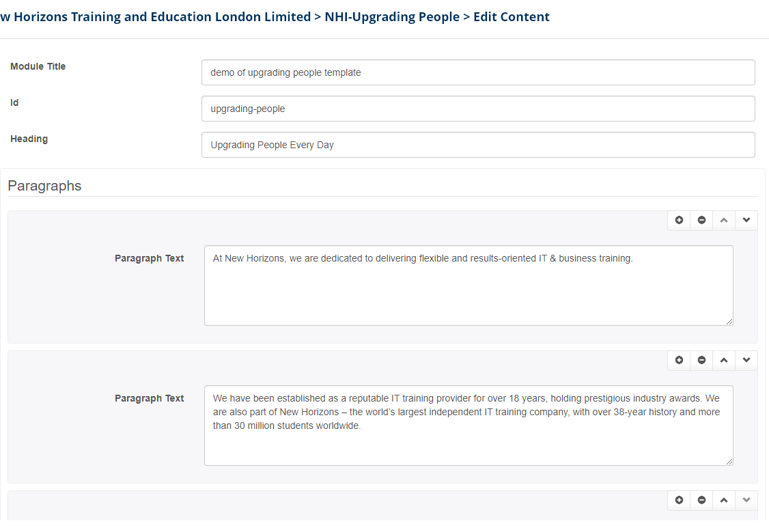Click the first textarea's resize handle
The image size is (769, 532).
pyautogui.click(x=729, y=322)
